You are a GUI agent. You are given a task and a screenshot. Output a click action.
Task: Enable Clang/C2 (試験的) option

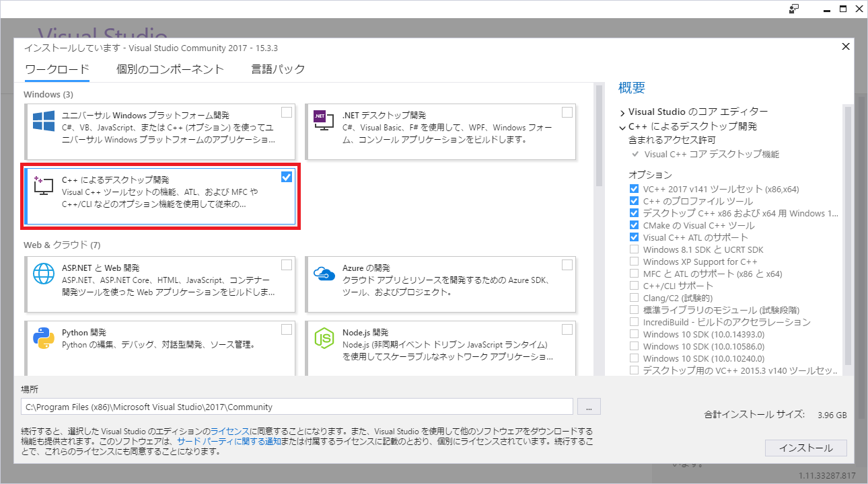pos(634,298)
